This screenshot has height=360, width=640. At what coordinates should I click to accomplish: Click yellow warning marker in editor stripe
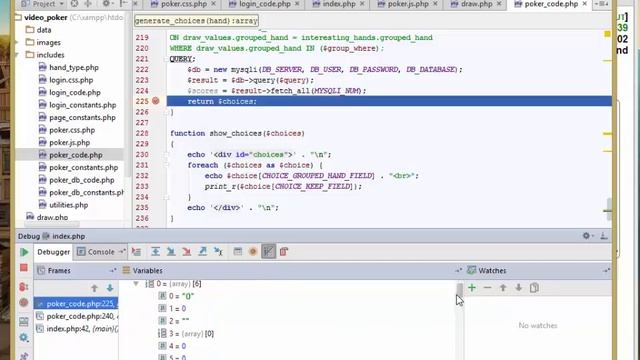coord(607,34)
